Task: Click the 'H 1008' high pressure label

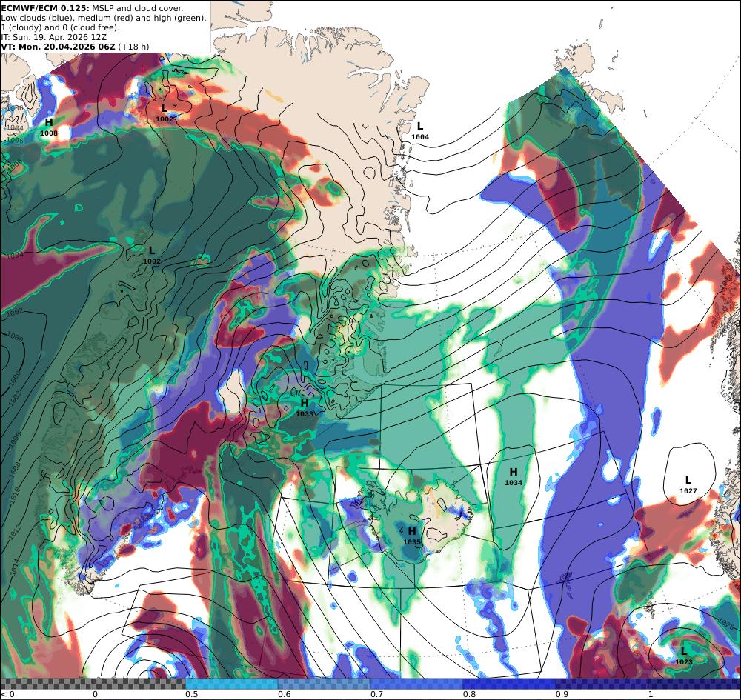Action: pyautogui.click(x=49, y=127)
